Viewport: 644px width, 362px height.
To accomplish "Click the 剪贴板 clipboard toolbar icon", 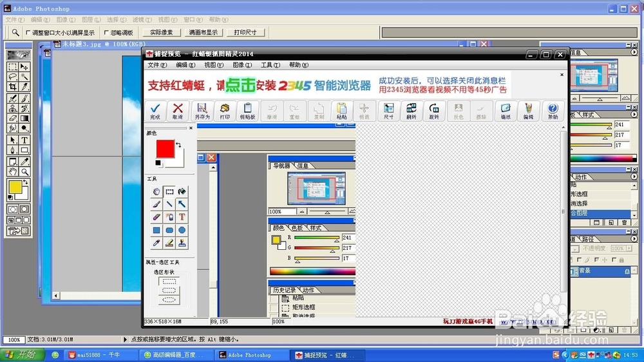I will 247,111.
